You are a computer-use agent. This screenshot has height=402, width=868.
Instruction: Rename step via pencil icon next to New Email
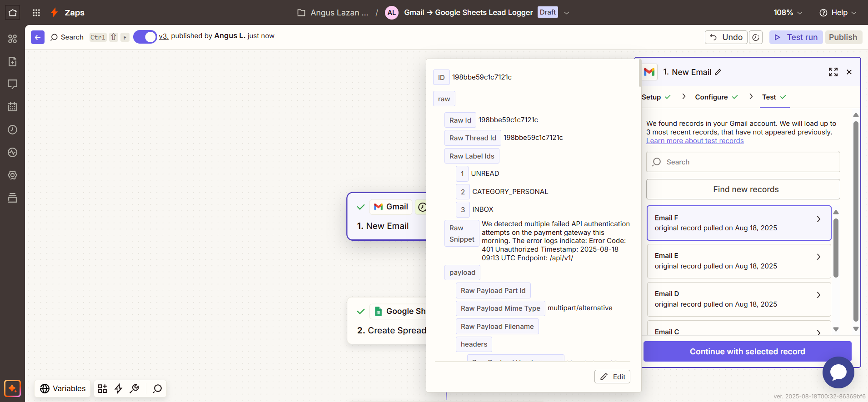coord(718,72)
